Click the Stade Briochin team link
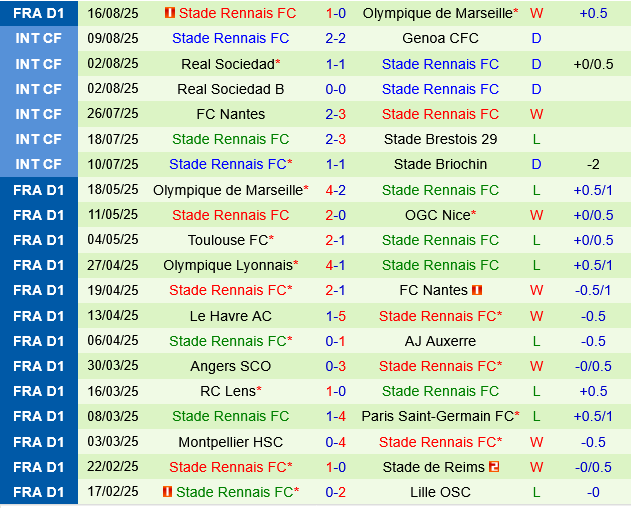Image resolution: width=631 pixels, height=508 pixels. [440, 164]
